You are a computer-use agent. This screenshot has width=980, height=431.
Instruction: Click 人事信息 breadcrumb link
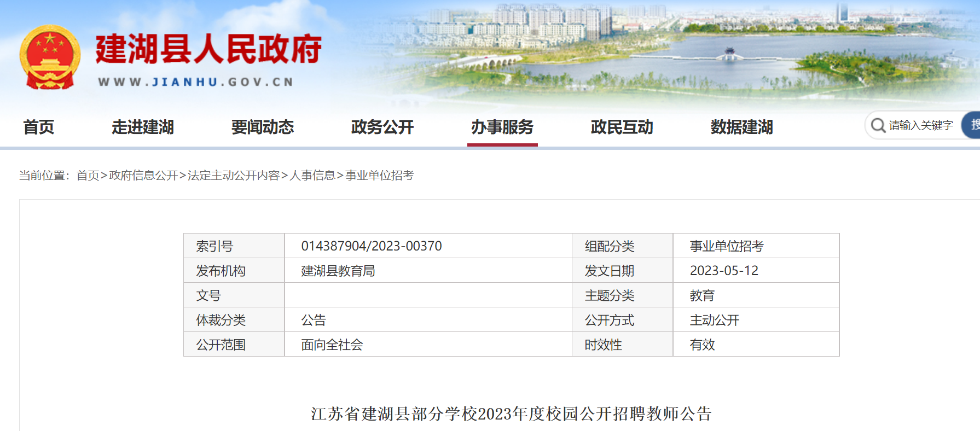pos(312,176)
